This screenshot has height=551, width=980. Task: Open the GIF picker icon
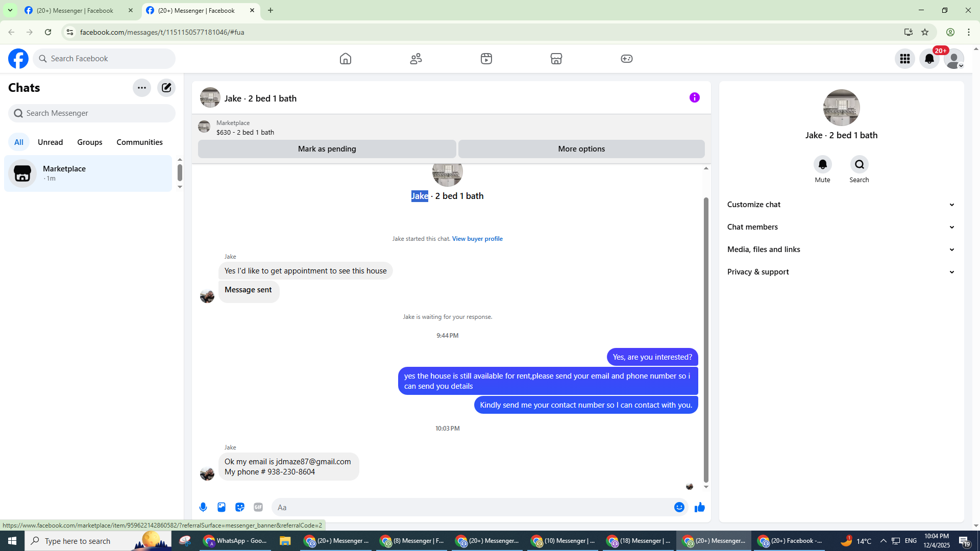coord(258,507)
